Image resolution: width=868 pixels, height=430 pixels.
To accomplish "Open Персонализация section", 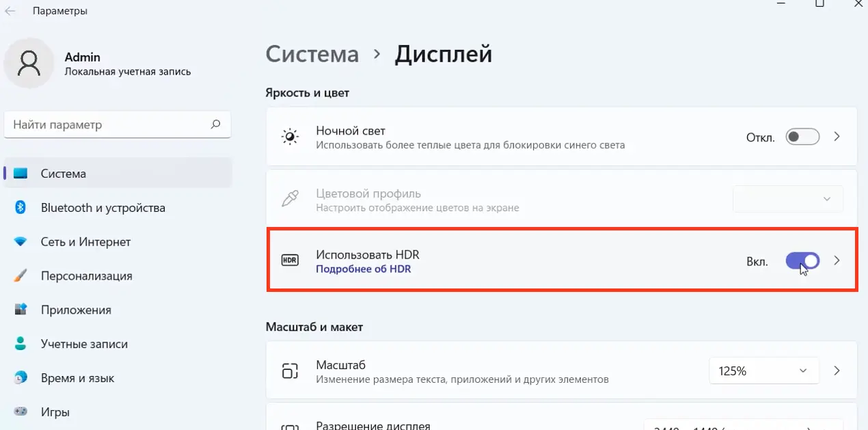I will (118, 276).
